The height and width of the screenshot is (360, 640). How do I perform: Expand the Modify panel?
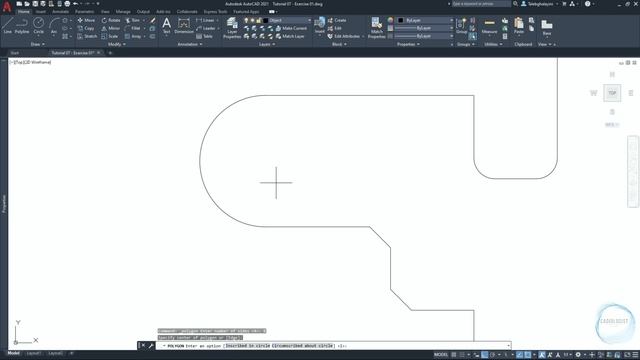pyautogui.click(x=117, y=44)
